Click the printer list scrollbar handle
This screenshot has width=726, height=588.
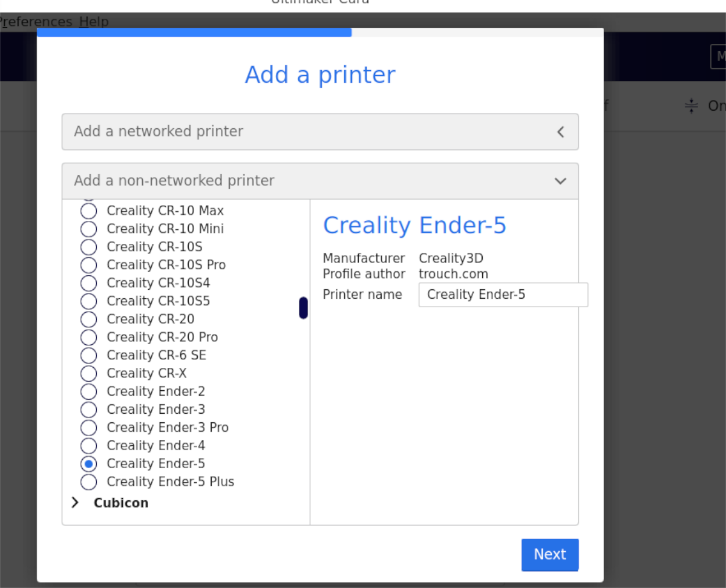[x=303, y=308]
